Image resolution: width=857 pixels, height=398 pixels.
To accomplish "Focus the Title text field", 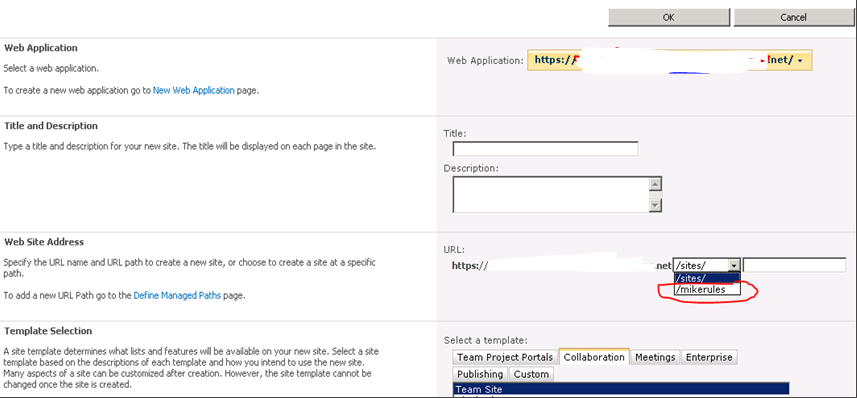I will click(545, 149).
